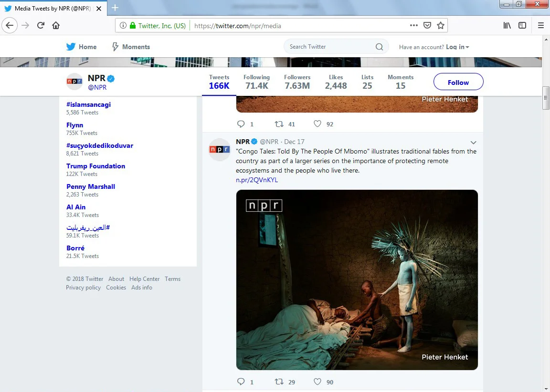Open the Flynn trend
550x392 pixels.
pyautogui.click(x=74, y=125)
